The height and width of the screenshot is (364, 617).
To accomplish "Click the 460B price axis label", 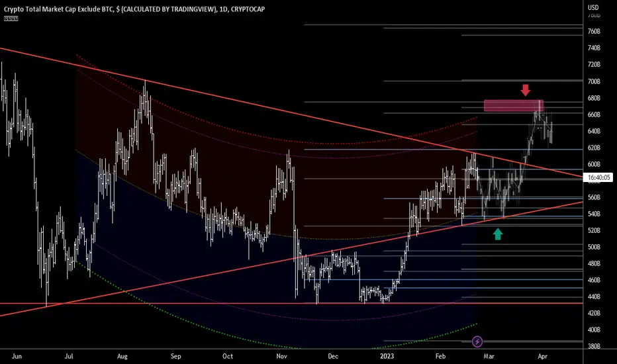I will tap(594, 280).
